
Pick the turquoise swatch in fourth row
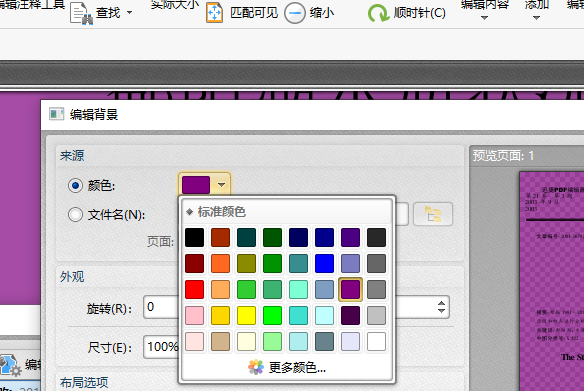(x=298, y=316)
